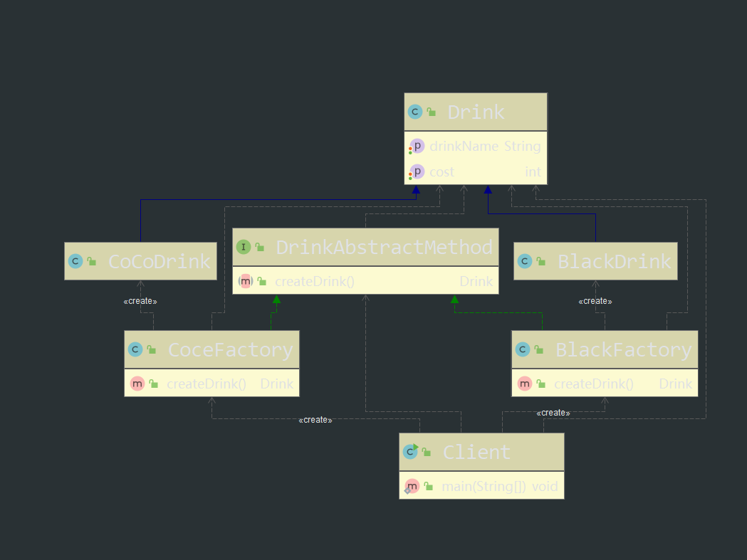Select the Drink class title
Image resolution: width=747 pixels, height=560 pixels.
(x=476, y=112)
